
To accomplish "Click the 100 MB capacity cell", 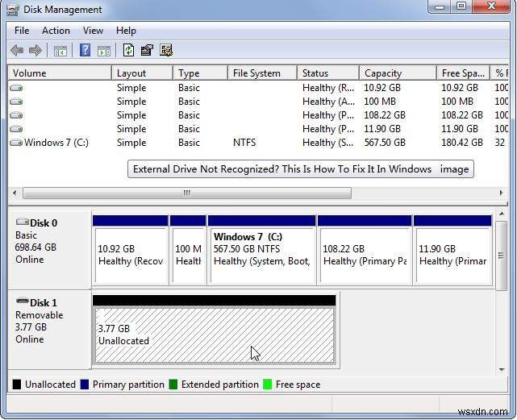I will click(380, 102).
